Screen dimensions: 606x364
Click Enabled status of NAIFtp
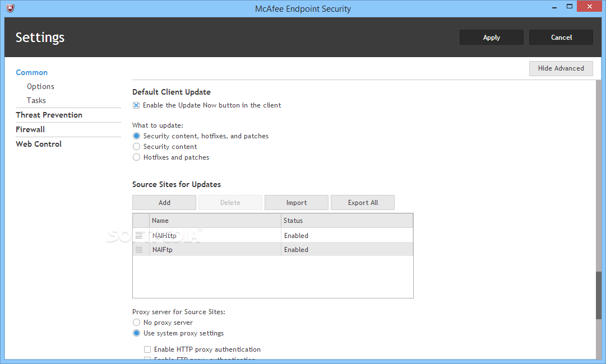296,250
